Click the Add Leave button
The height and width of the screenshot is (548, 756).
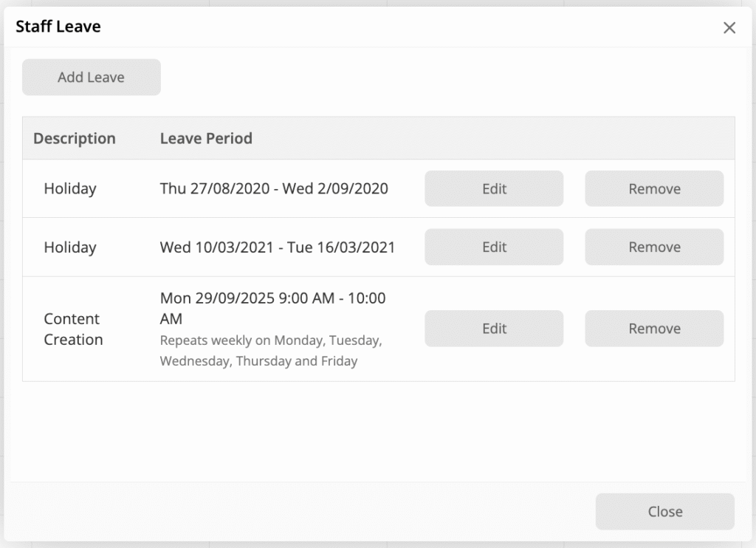pyautogui.click(x=92, y=78)
